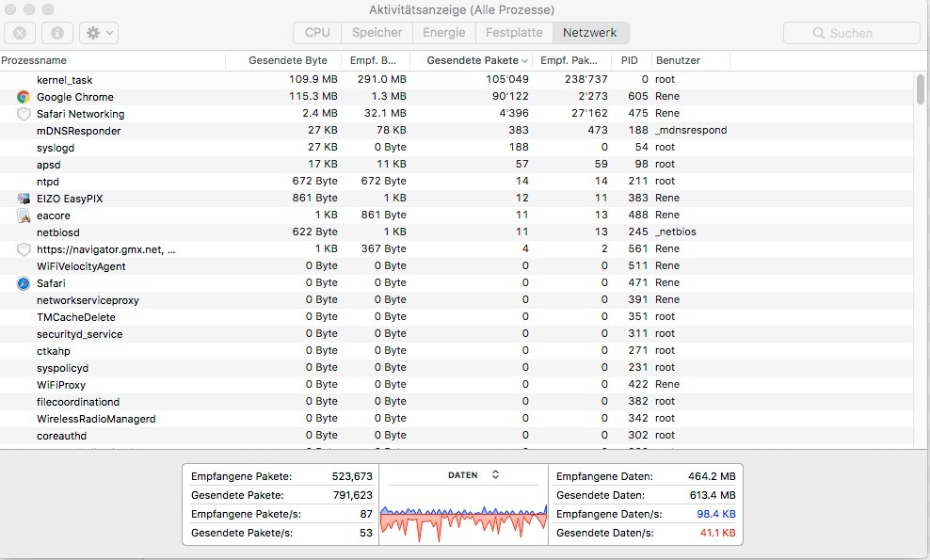Click the eacore process icon

click(24, 216)
